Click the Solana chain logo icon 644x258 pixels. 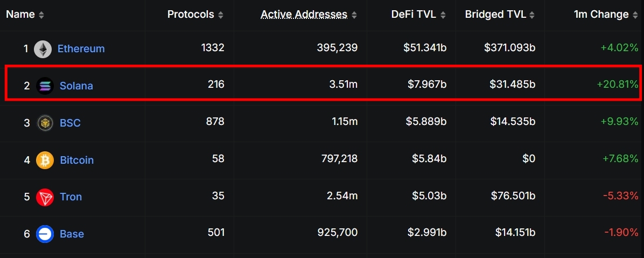pos(45,86)
